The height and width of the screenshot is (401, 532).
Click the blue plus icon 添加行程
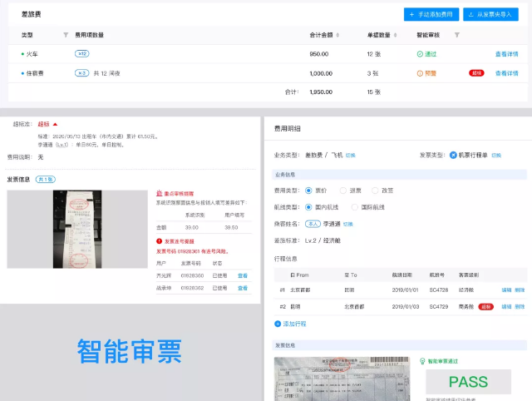pos(278,324)
